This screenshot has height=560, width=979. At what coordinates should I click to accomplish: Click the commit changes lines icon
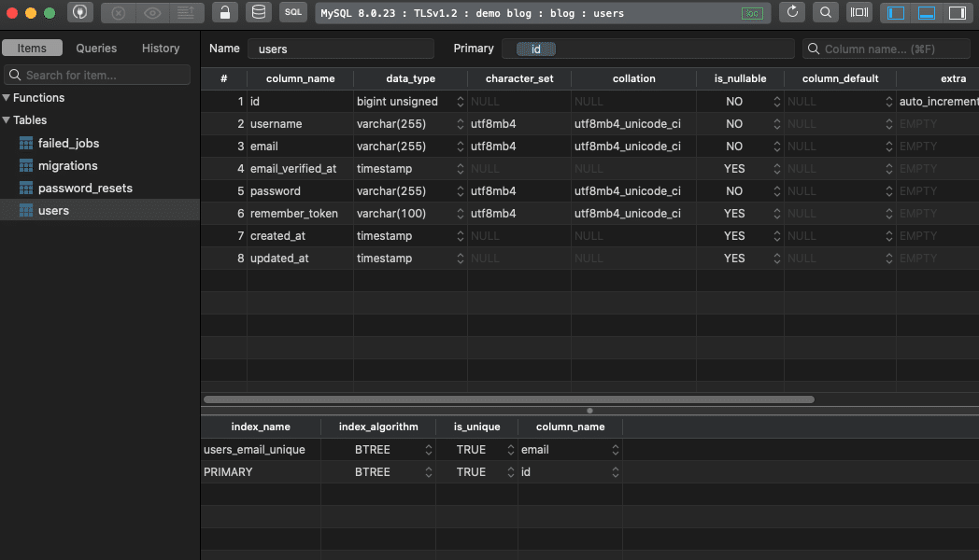(x=186, y=12)
